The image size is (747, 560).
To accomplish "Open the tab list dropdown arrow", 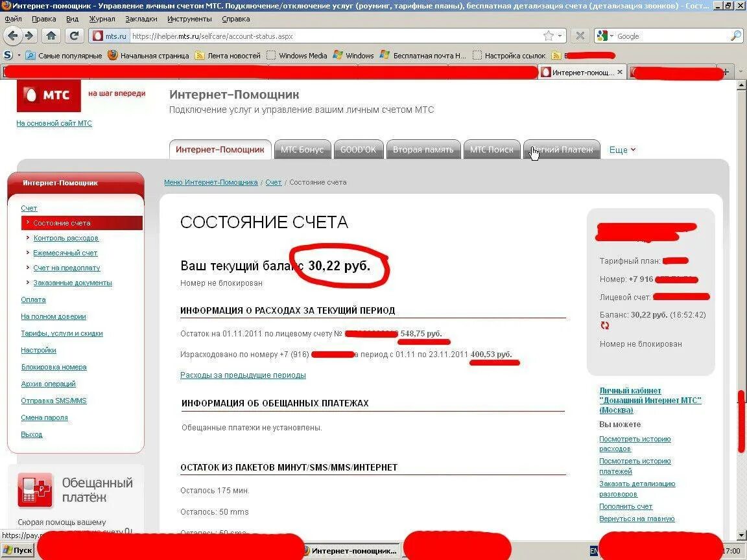I will [741, 72].
